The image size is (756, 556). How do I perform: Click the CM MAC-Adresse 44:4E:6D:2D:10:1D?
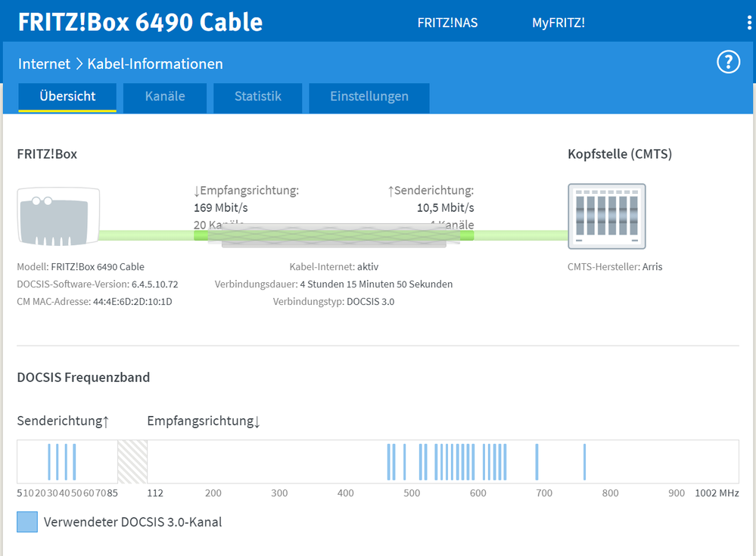point(95,302)
